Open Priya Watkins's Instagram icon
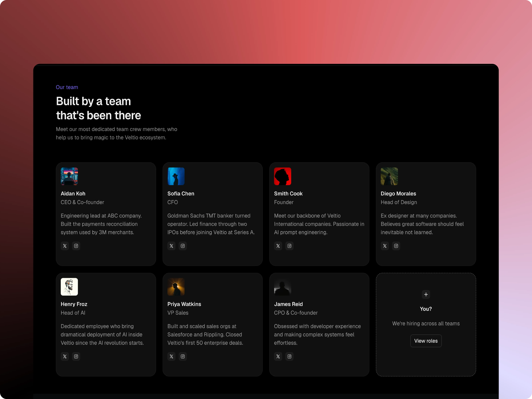 [183, 356]
